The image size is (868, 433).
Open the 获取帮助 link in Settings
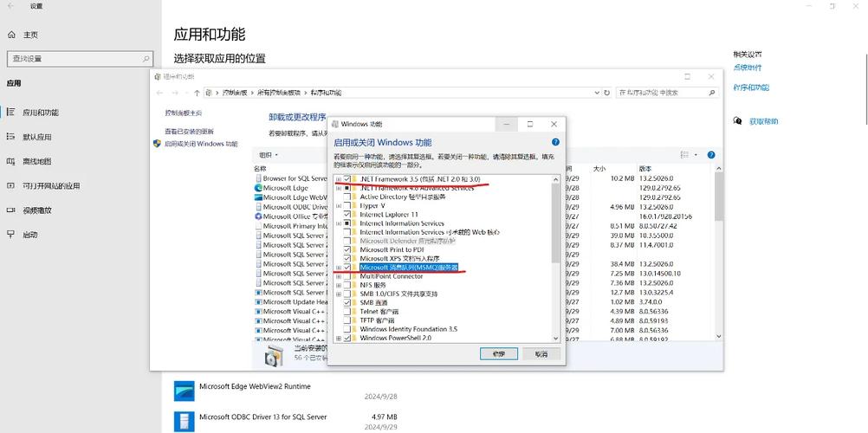tap(764, 121)
